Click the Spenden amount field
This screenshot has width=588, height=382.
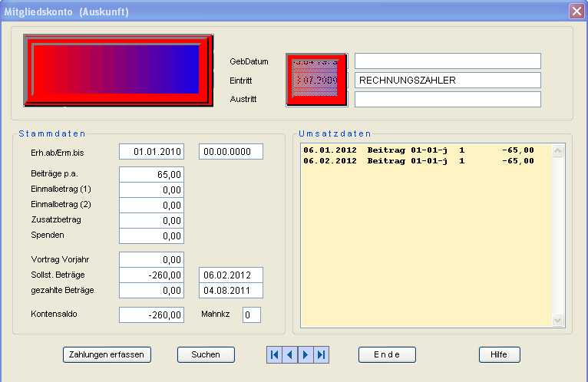(151, 235)
